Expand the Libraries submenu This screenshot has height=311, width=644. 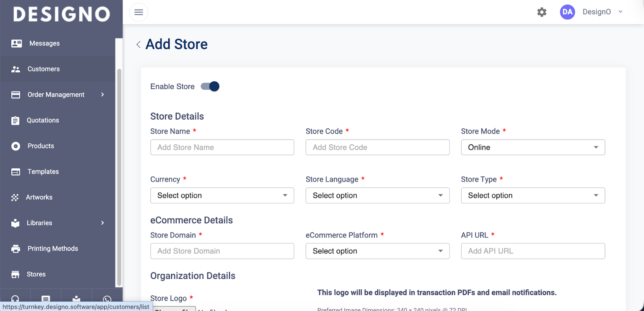[102, 223]
